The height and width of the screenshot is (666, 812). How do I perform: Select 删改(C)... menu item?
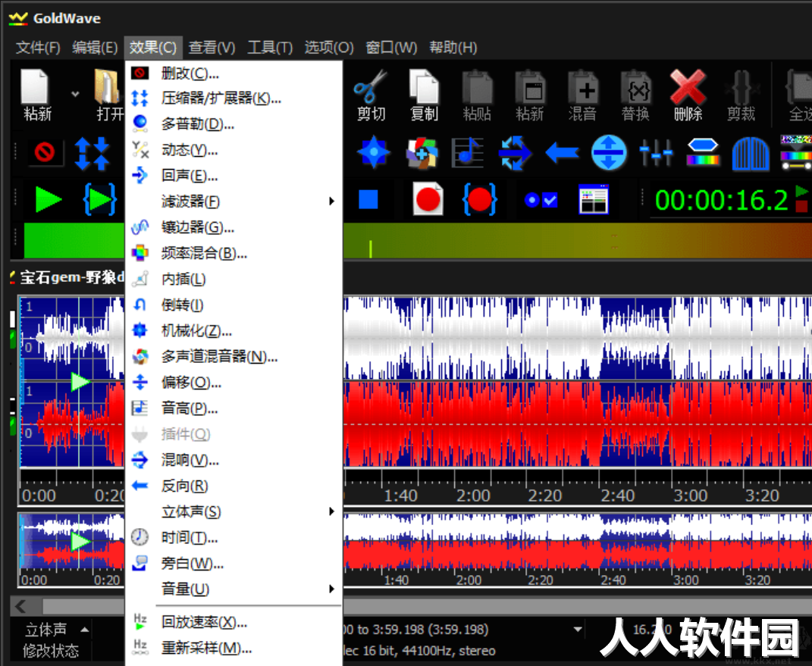(234, 73)
